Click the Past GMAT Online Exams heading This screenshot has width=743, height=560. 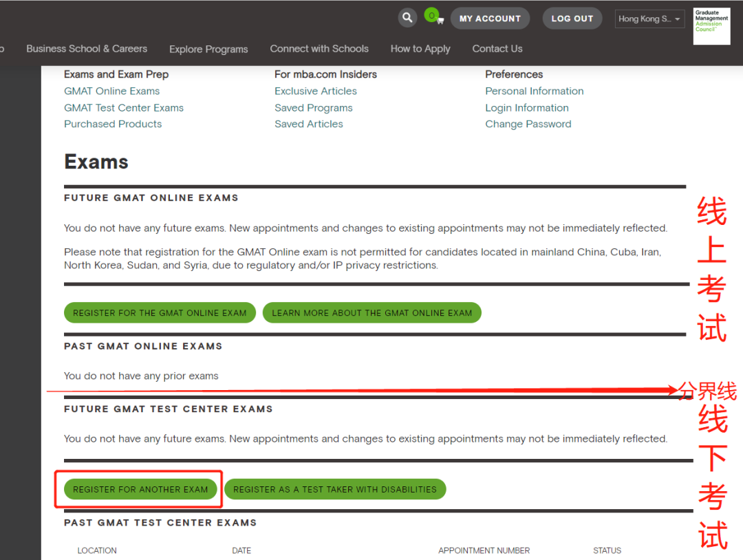(x=143, y=346)
